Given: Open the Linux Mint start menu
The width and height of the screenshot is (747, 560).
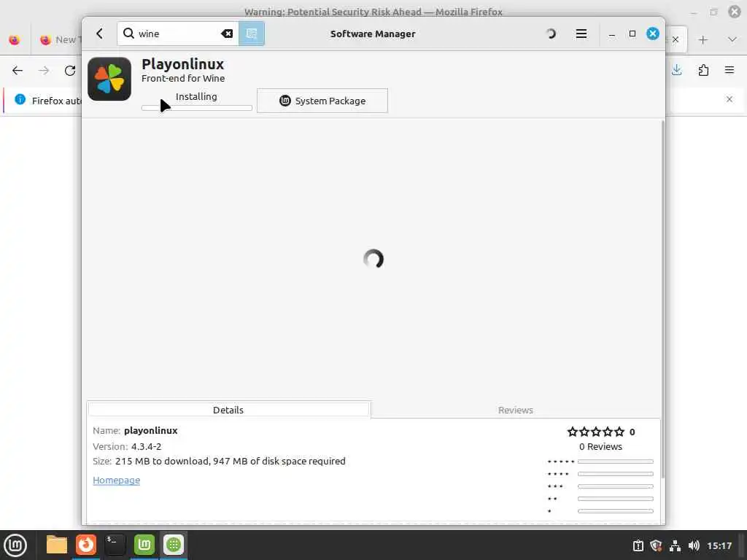Looking at the screenshot, I should click(x=15, y=545).
